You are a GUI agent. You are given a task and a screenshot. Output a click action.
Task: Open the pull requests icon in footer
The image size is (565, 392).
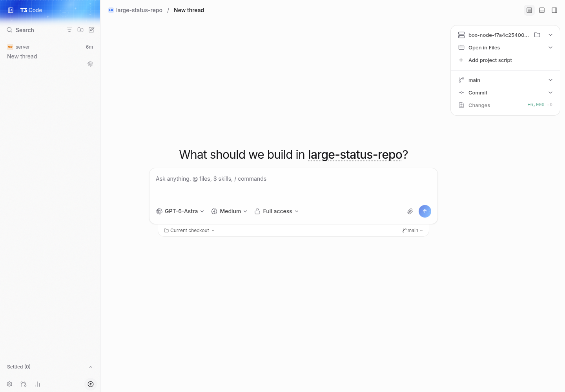coord(24,384)
